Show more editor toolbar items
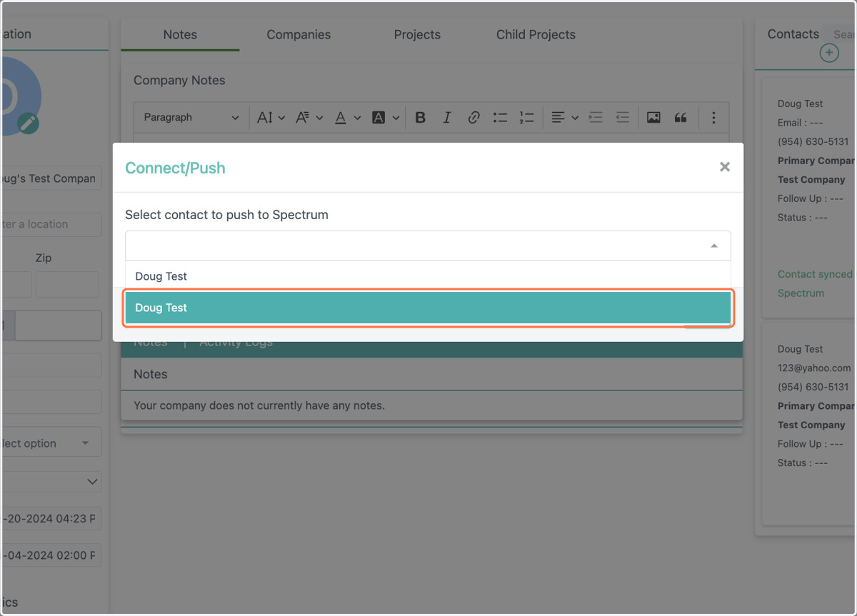Screen dimensions: 857x616 [x=713, y=118]
